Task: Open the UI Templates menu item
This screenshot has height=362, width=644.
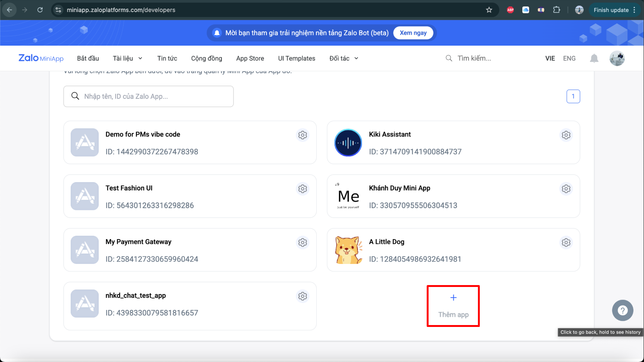Action: point(296,58)
